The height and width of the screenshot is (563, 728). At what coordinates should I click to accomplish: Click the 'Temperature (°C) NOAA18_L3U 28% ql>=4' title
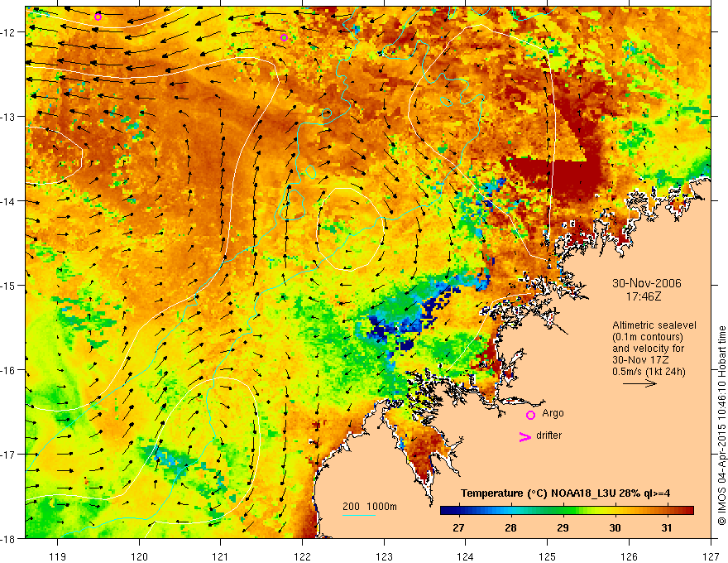[565, 493]
